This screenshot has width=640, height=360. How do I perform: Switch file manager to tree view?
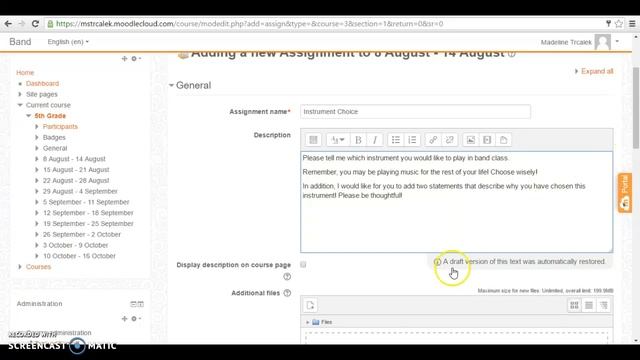click(604, 305)
